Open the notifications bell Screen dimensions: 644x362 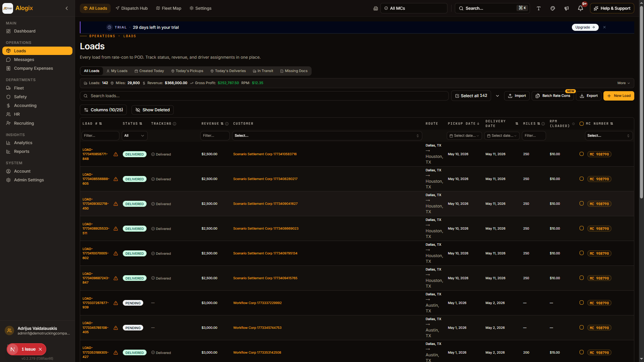(580, 8)
